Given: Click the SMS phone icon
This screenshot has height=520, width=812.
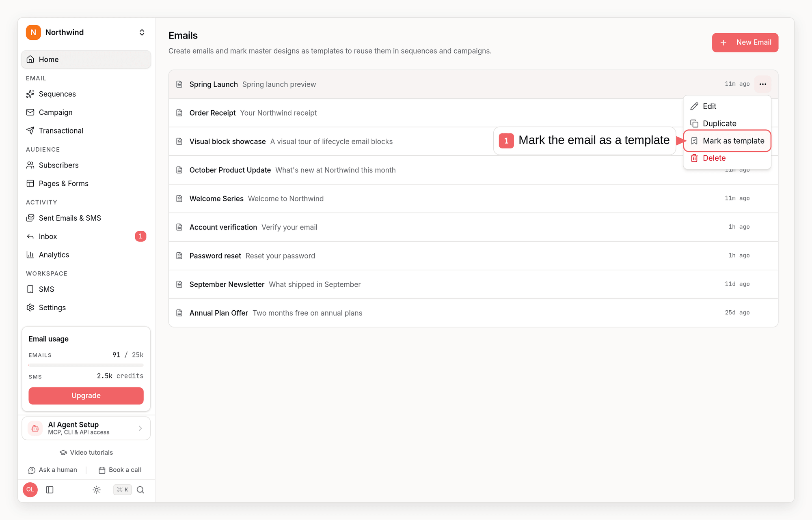Looking at the screenshot, I should (30, 289).
